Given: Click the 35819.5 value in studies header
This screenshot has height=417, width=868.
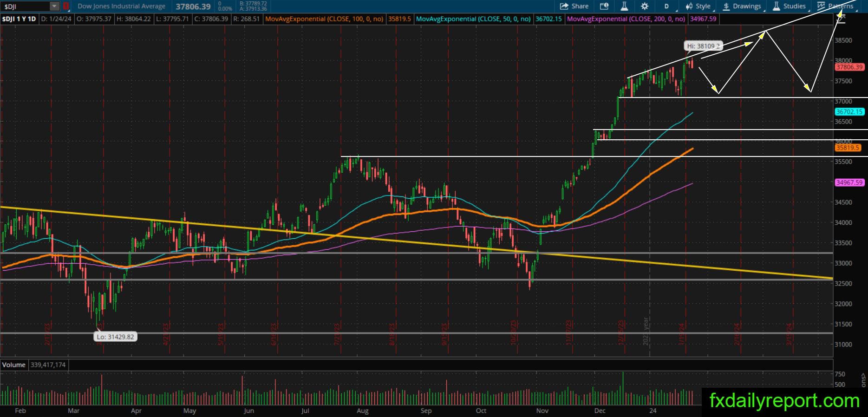Looking at the screenshot, I should click(x=399, y=19).
